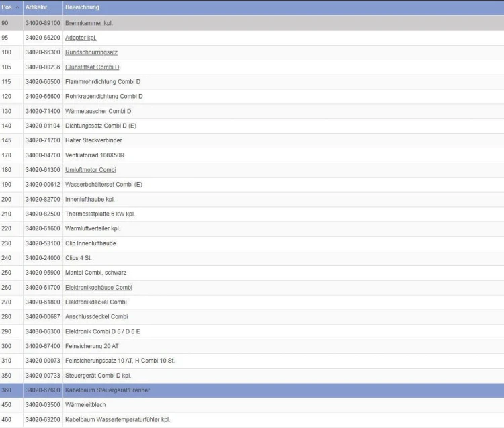Screen dimensions: 504x428
Task: Select Innenlufthaube kpl. entry
Action: pos(89,200)
